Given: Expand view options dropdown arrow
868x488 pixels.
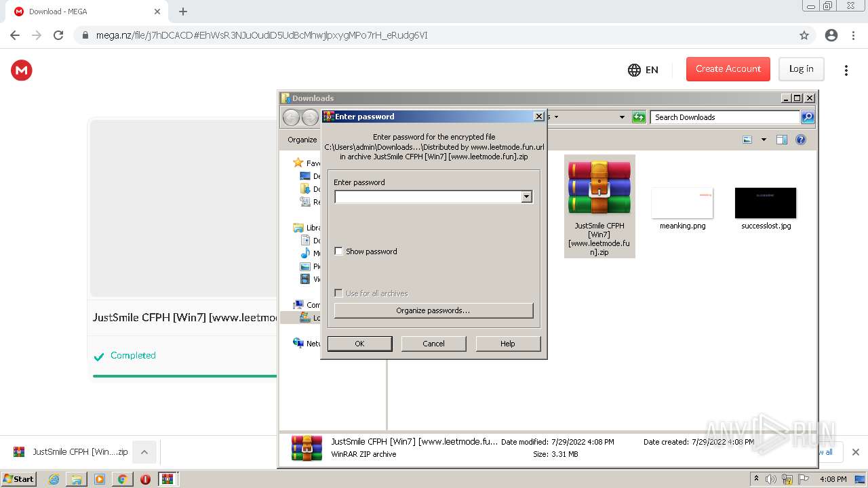Looking at the screenshot, I should click(764, 140).
